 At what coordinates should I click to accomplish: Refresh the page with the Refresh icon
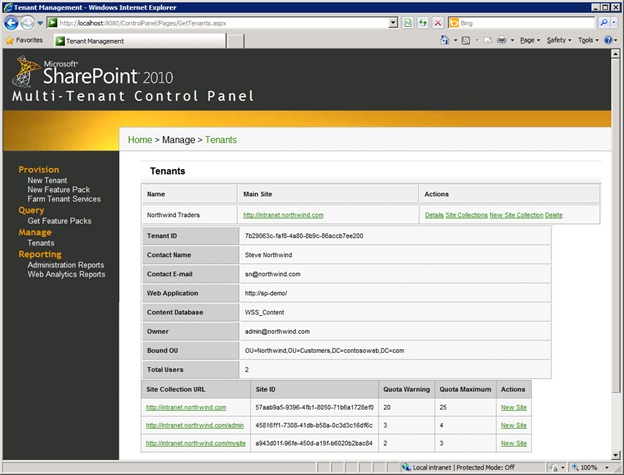pyautogui.click(x=408, y=22)
